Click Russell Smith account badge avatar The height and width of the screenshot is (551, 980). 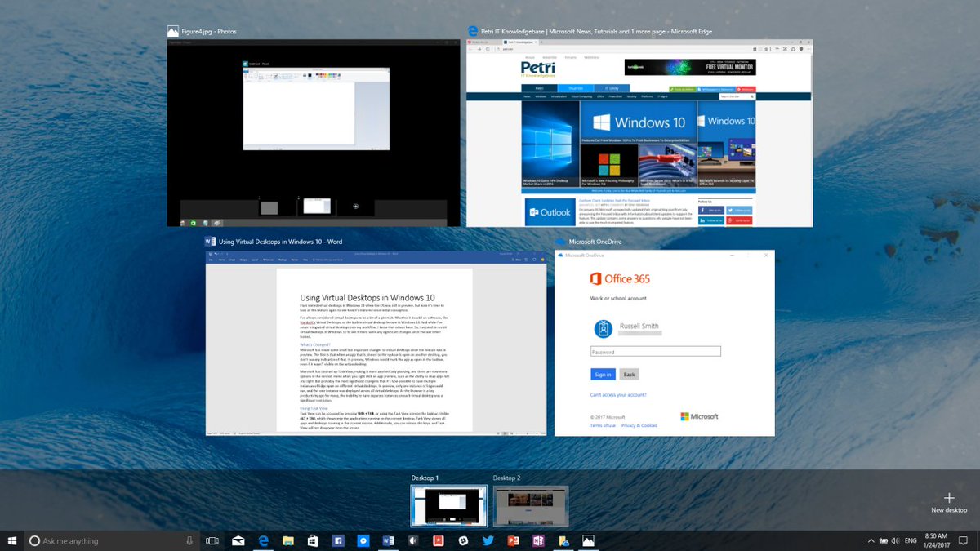(x=603, y=330)
